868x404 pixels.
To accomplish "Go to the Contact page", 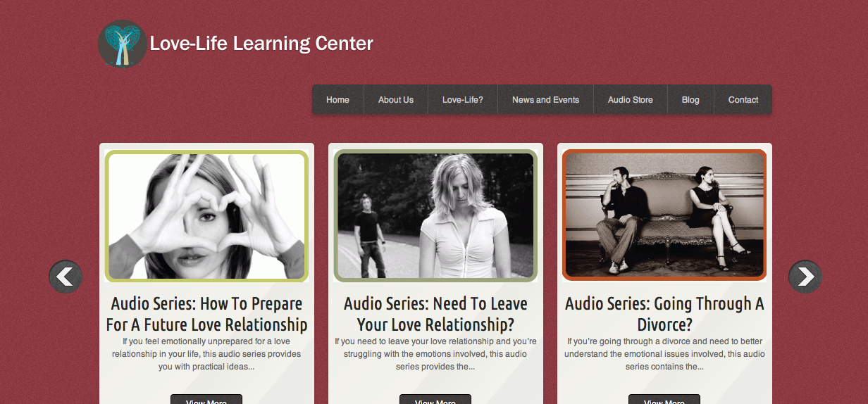I will (743, 99).
